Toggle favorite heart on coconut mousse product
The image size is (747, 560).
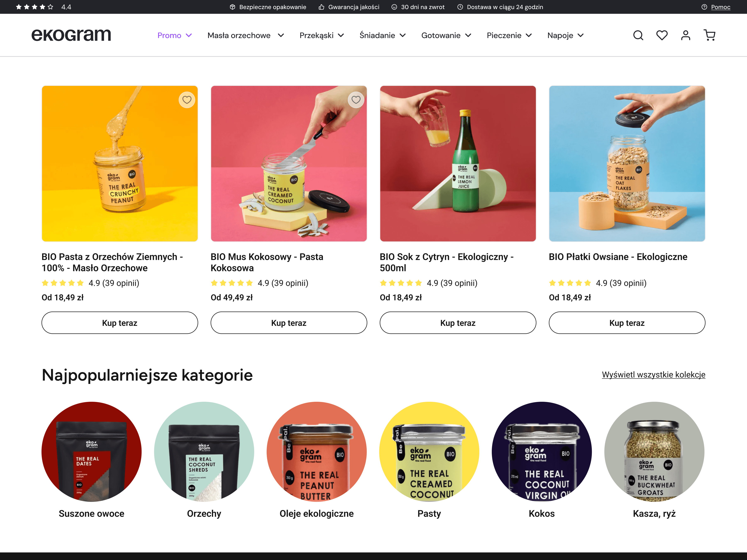356,100
